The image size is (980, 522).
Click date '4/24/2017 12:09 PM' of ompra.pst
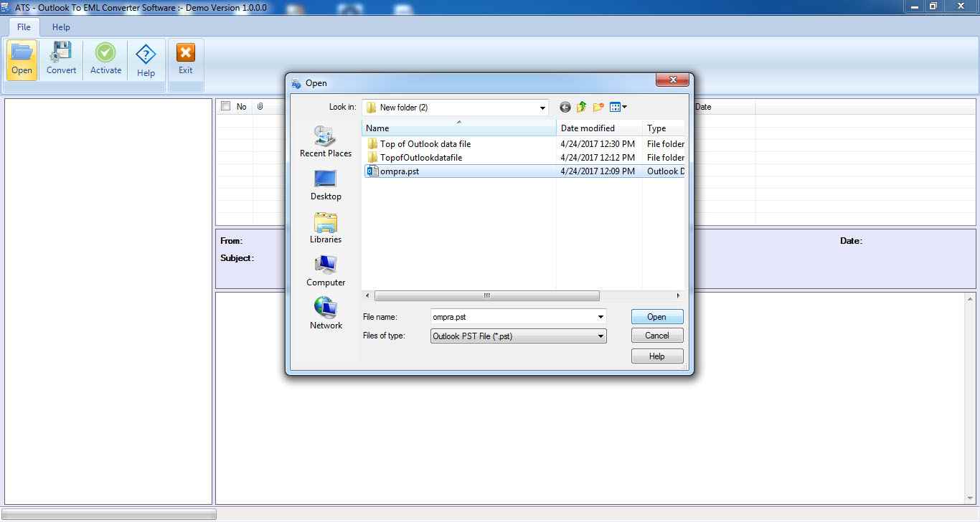pos(598,171)
